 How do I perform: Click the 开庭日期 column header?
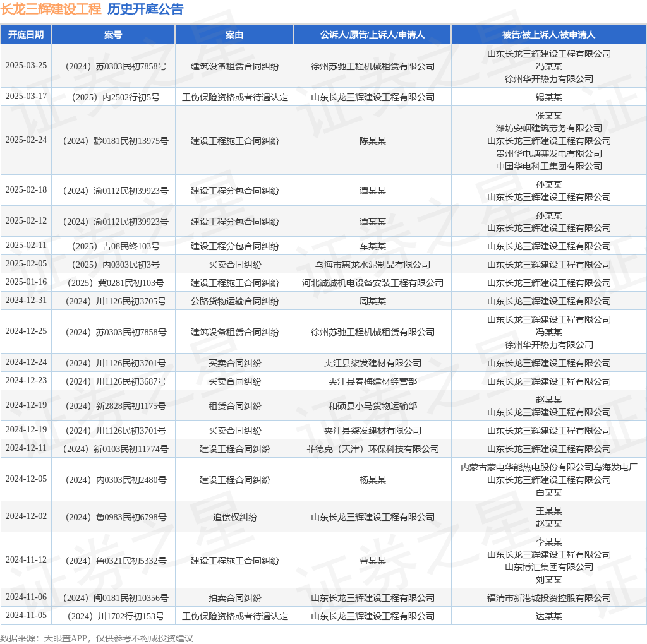click(x=26, y=35)
